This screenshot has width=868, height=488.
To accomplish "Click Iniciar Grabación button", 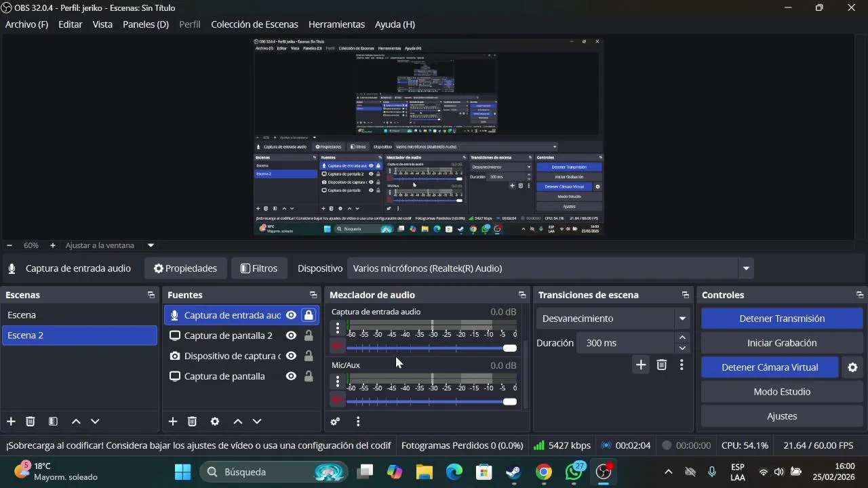I will click(x=782, y=343).
